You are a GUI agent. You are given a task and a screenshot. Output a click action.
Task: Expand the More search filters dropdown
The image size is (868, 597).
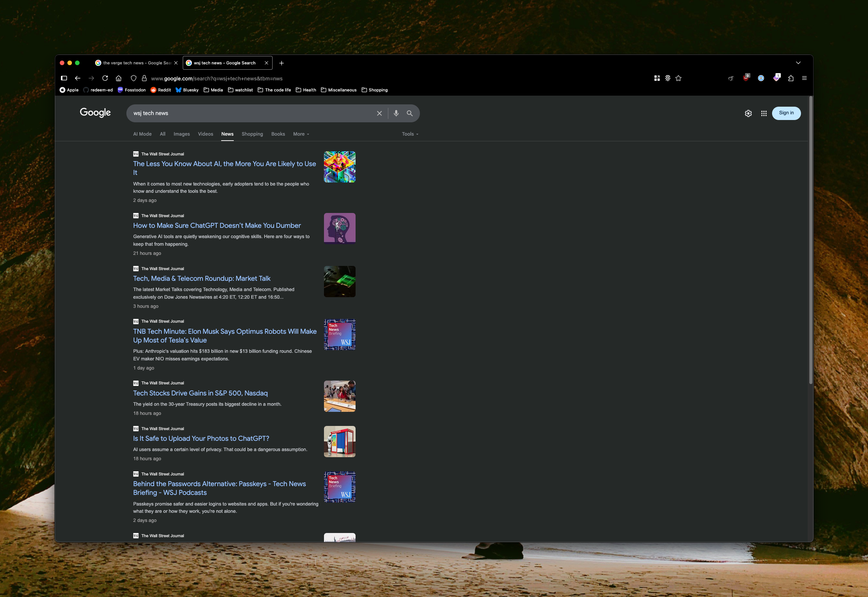tap(301, 134)
